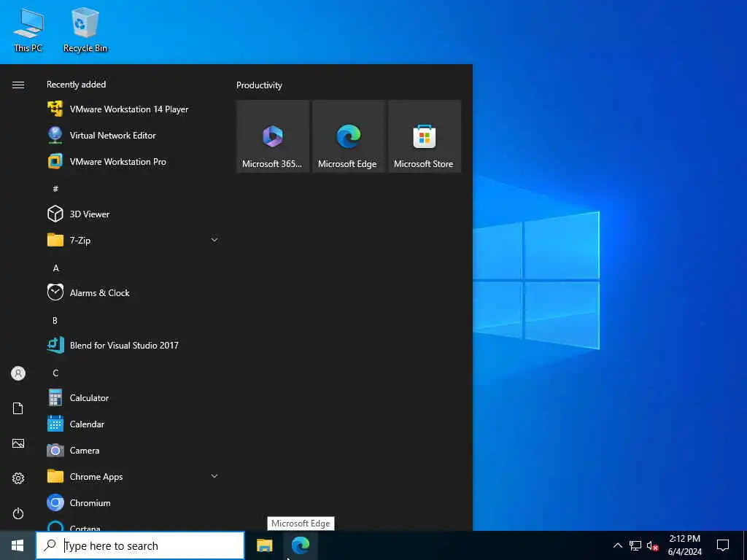
Task: Open Microsoft Edge tile in Productivity
Action: tap(348, 136)
